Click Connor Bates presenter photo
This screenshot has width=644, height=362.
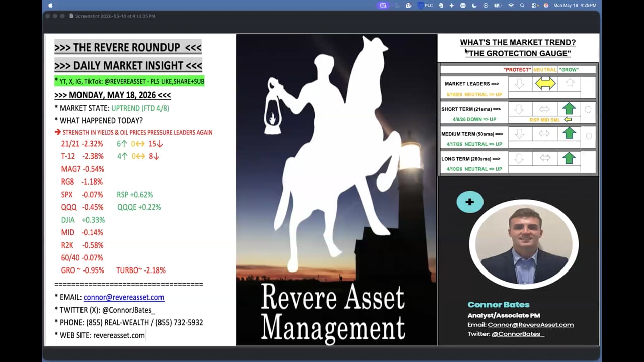click(524, 243)
